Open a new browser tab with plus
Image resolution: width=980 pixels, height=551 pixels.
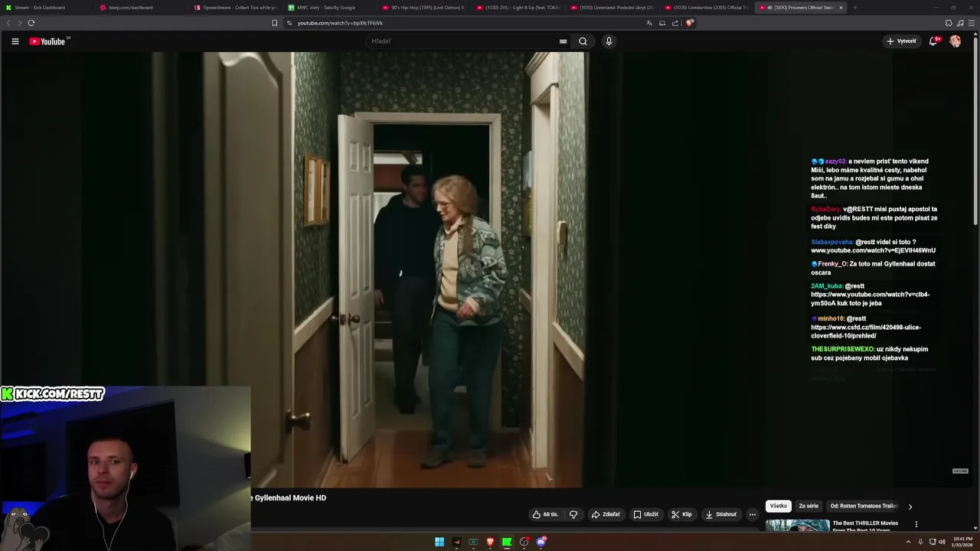click(x=854, y=8)
